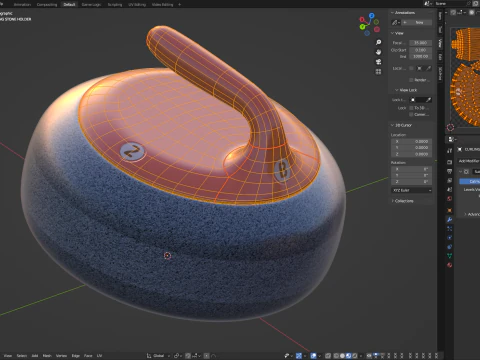Toggle snapping magnet in header

click(x=188, y=356)
